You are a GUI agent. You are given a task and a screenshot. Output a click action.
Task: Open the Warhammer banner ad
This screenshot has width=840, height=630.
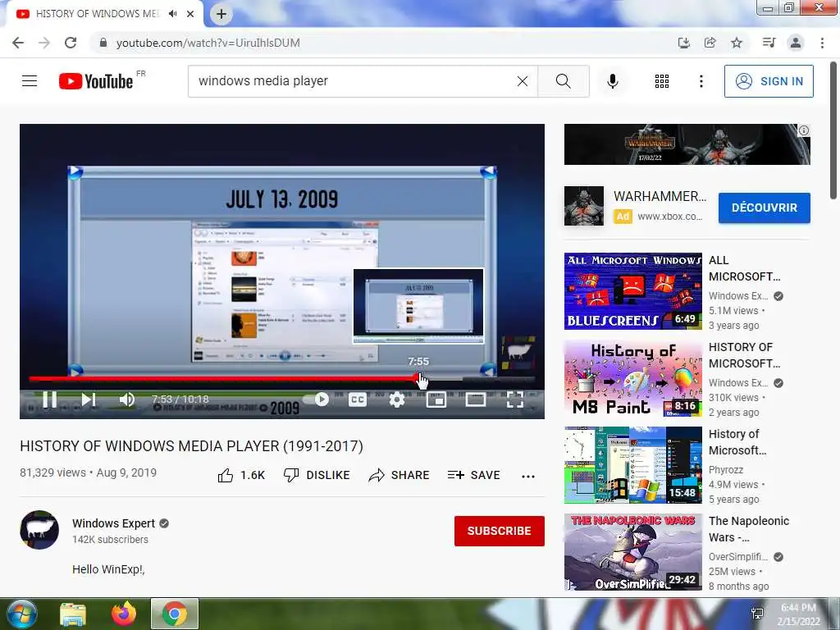[687, 144]
